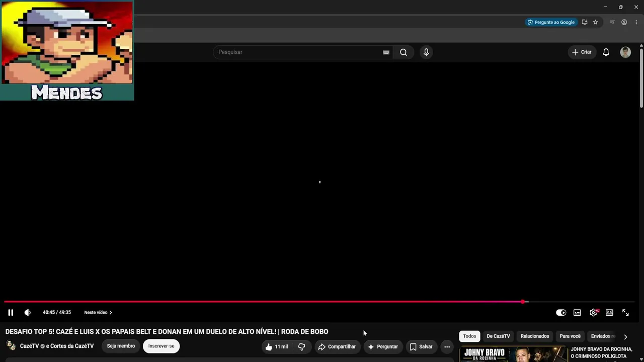Click the 40:45 / 49:35 time display
Viewport: 644px width, 362px height.
point(57,312)
